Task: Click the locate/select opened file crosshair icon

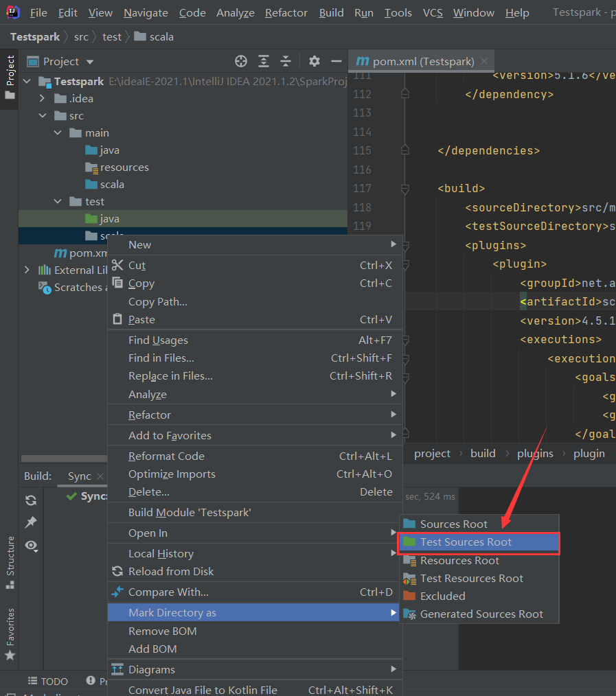Action: (x=241, y=61)
